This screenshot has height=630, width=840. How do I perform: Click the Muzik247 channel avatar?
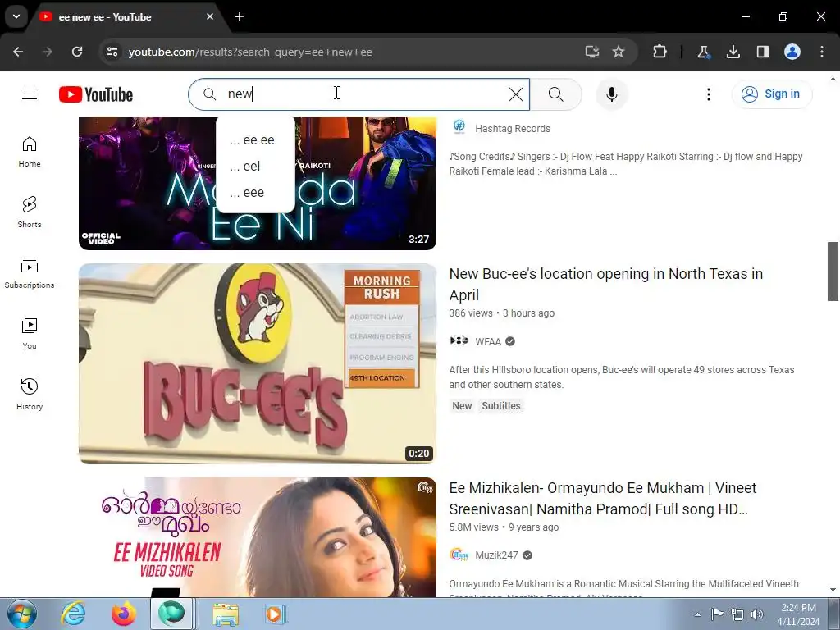[459, 555]
